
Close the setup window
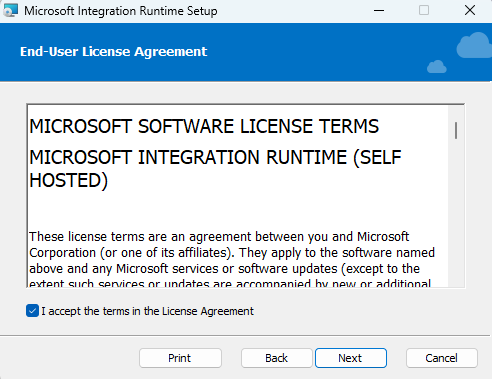pyautogui.click(x=470, y=10)
